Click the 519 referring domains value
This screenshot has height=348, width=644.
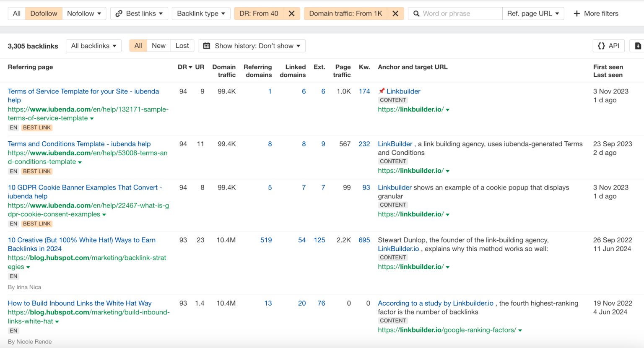(266, 240)
